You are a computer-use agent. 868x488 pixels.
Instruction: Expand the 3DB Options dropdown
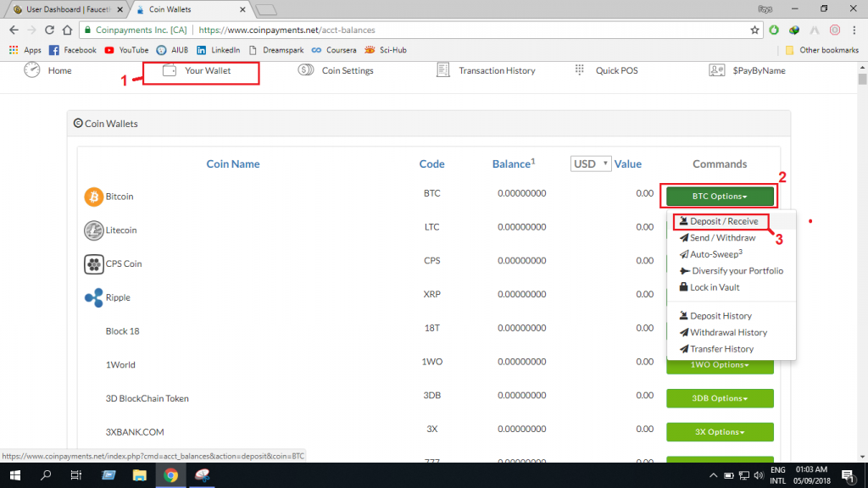720,398
